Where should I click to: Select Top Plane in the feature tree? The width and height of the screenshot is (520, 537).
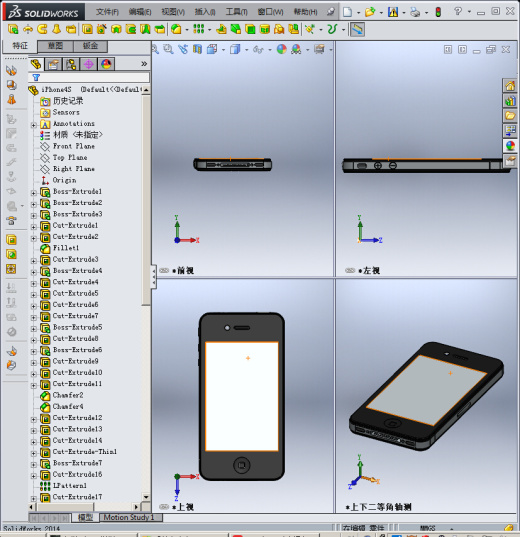click(70, 158)
